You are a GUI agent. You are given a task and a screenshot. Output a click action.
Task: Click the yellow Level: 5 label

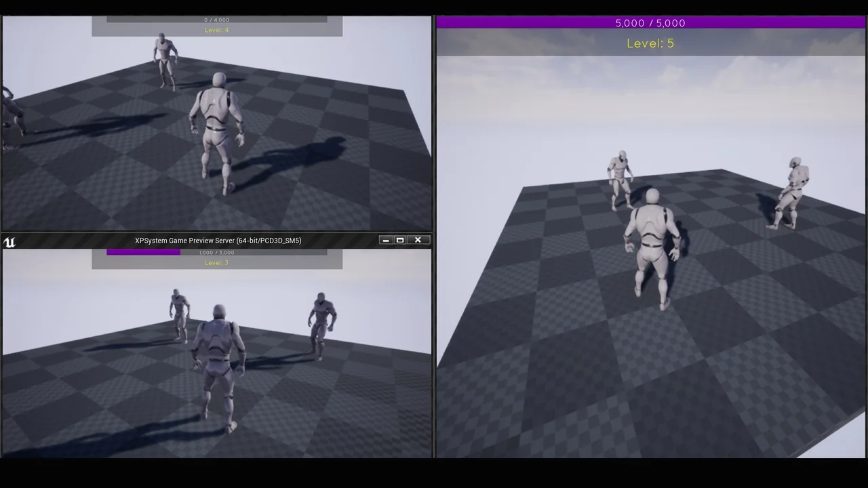pyautogui.click(x=650, y=43)
